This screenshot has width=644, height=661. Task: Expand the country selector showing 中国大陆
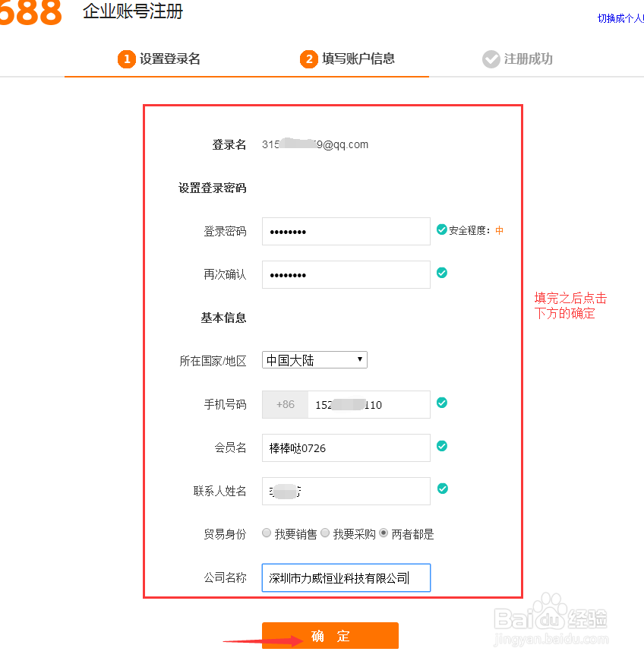[314, 359]
